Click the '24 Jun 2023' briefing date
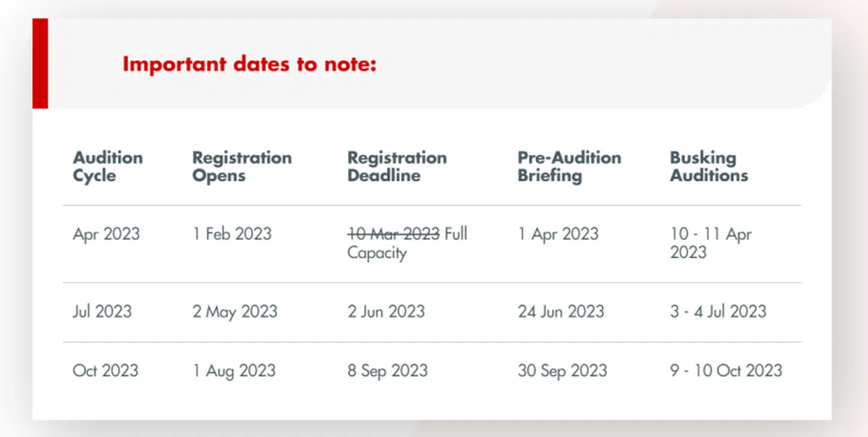 click(561, 312)
